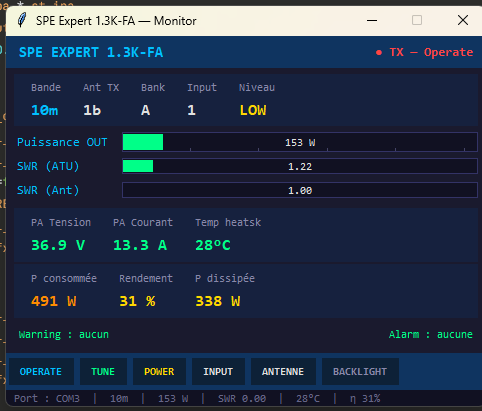Click the PA Tension value "36.9 V"
482x411 pixels.
click(58, 245)
